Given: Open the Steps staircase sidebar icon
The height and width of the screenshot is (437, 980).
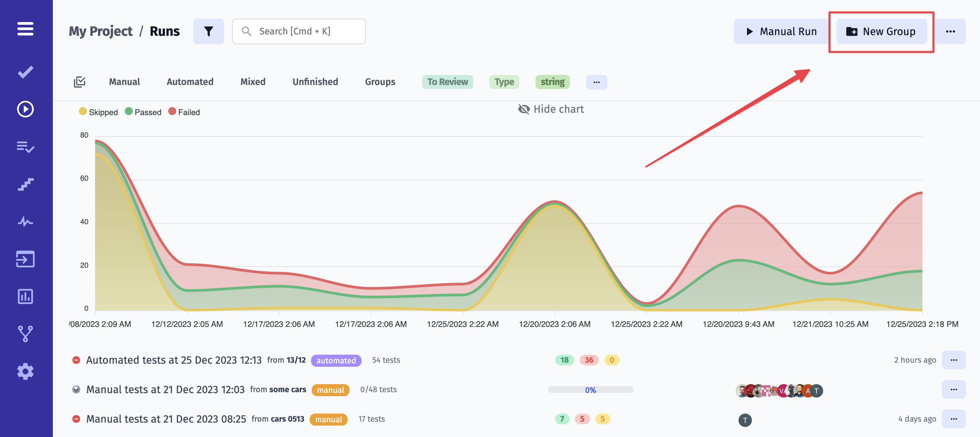Looking at the screenshot, I should pos(25,184).
